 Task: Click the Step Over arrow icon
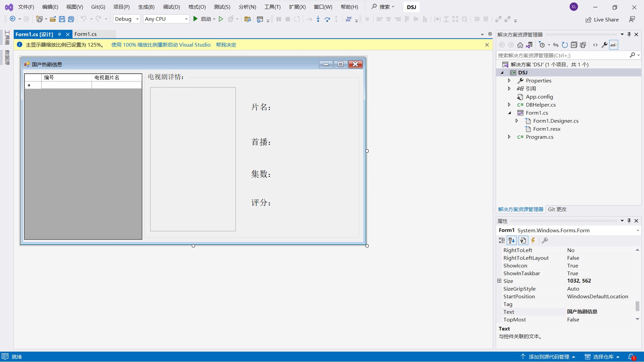(x=327, y=19)
